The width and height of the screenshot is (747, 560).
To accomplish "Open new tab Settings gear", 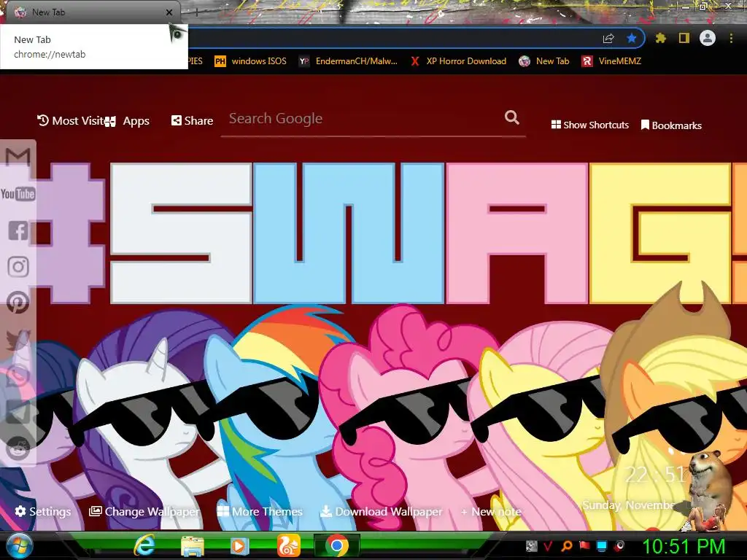I will click(x=43, y=511).
